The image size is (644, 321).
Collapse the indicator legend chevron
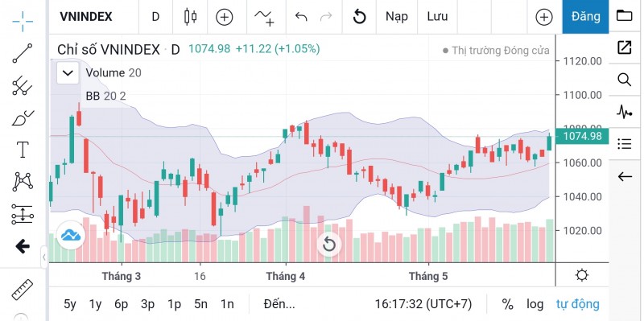68,73
